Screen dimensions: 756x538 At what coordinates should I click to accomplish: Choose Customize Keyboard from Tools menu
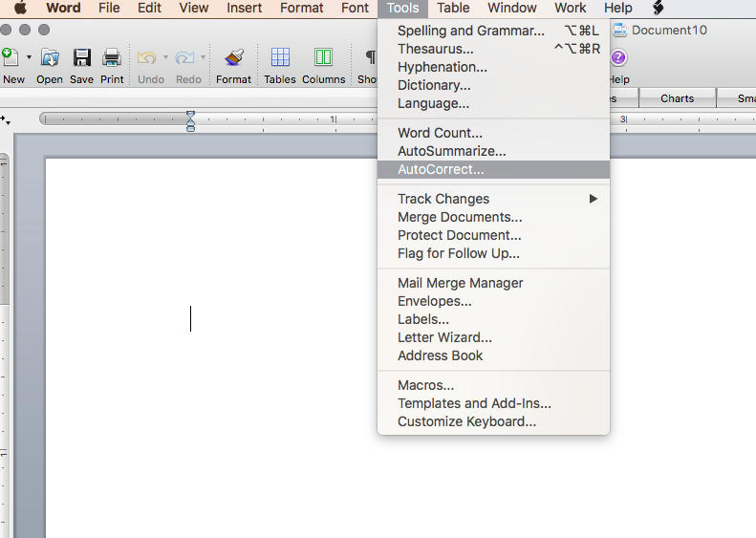[494, 421]
